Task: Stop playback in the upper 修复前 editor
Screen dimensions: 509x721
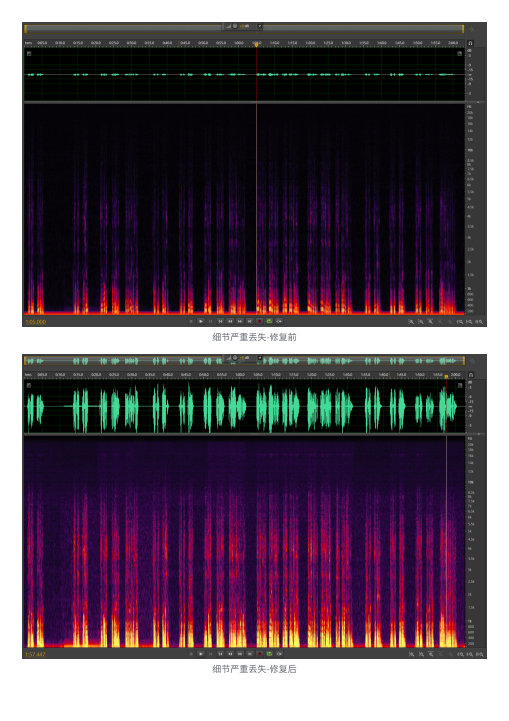Action: (191, 321)
